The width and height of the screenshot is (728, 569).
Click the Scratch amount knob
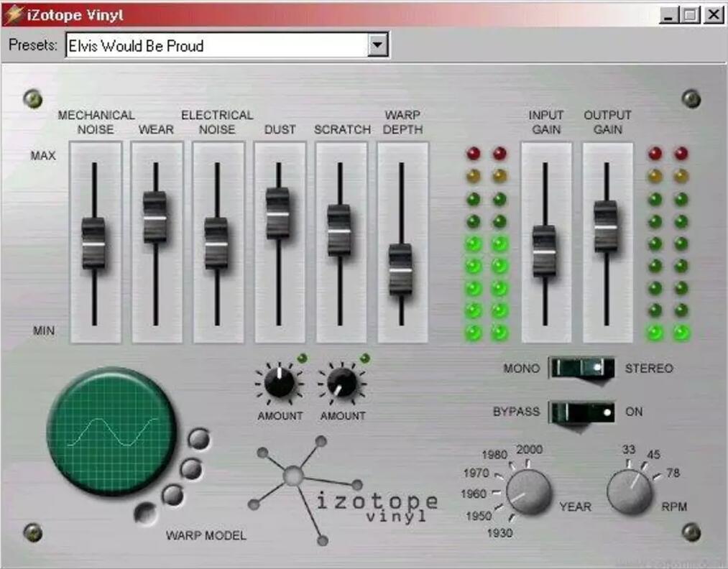coord(341,382)
